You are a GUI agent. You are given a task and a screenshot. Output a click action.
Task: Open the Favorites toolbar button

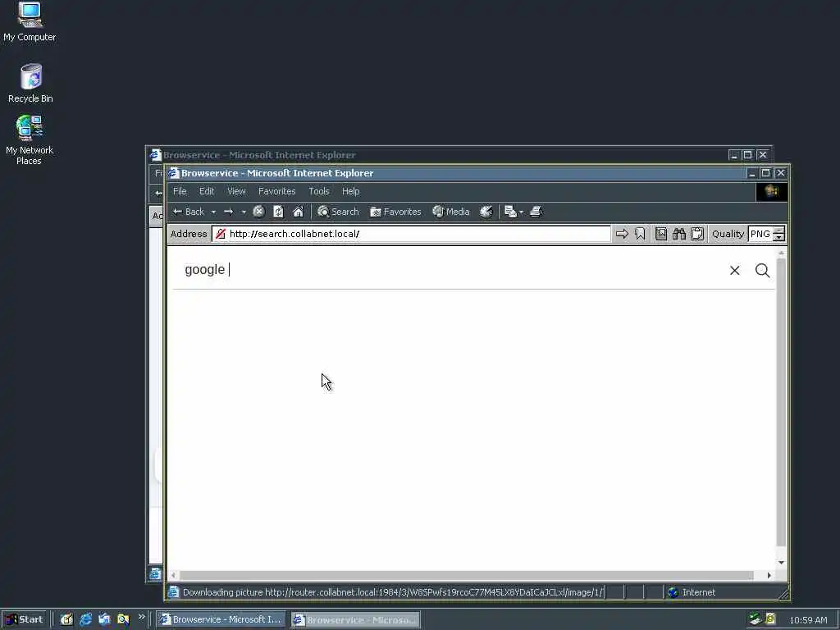pos(396,212)
